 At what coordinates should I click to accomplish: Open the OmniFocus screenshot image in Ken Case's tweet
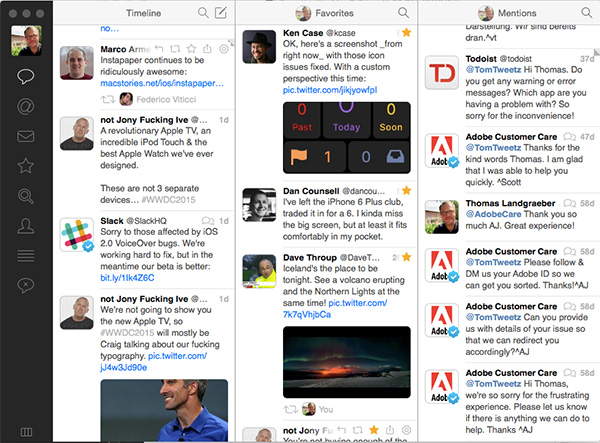(x=347, y=137)
